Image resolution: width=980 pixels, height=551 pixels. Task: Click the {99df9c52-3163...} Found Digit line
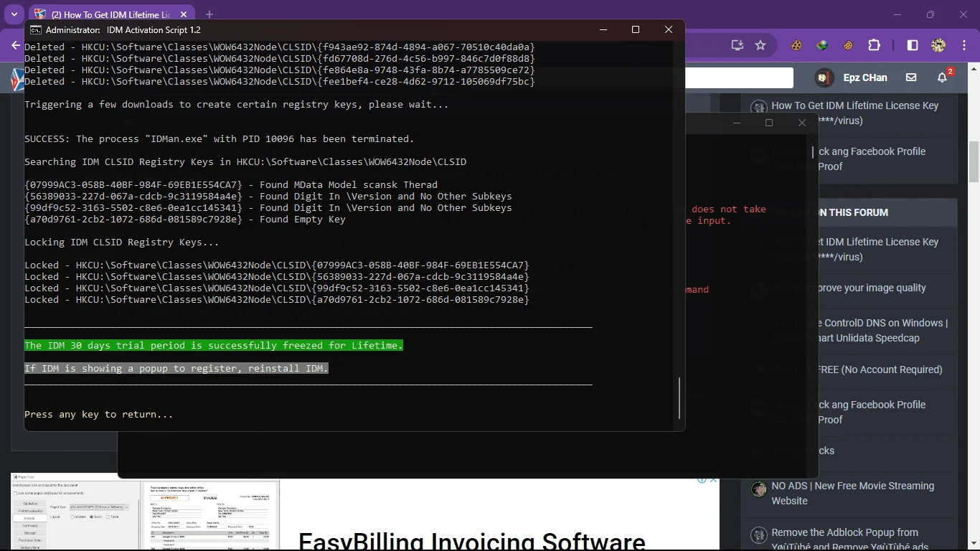[x=268, y=207]
